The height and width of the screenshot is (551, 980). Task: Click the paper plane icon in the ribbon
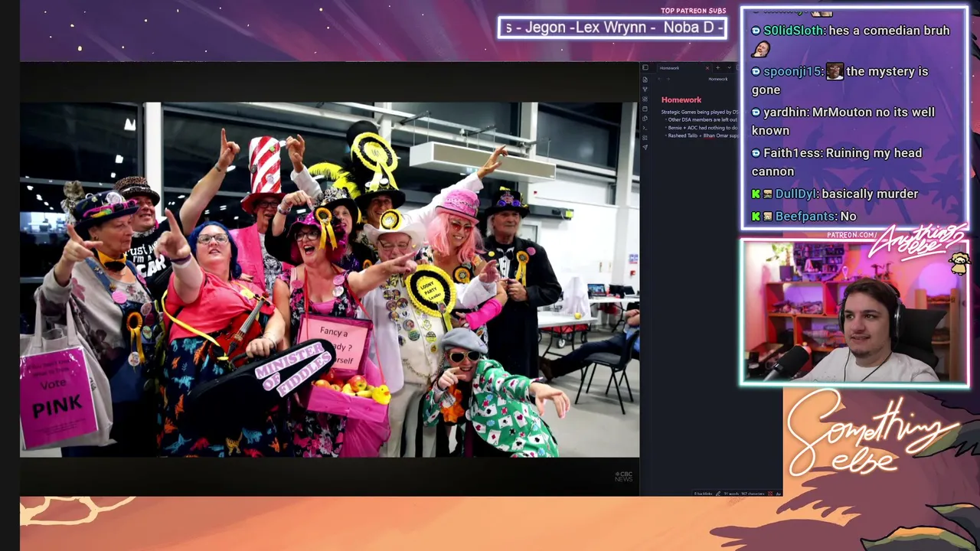coord(645,147)
